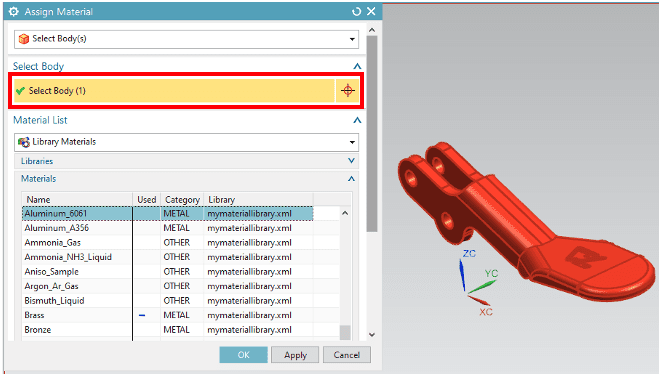Click the Apply button
This screenshot has height=379, width=663.
pyautogui.click(x=295, y=355)
